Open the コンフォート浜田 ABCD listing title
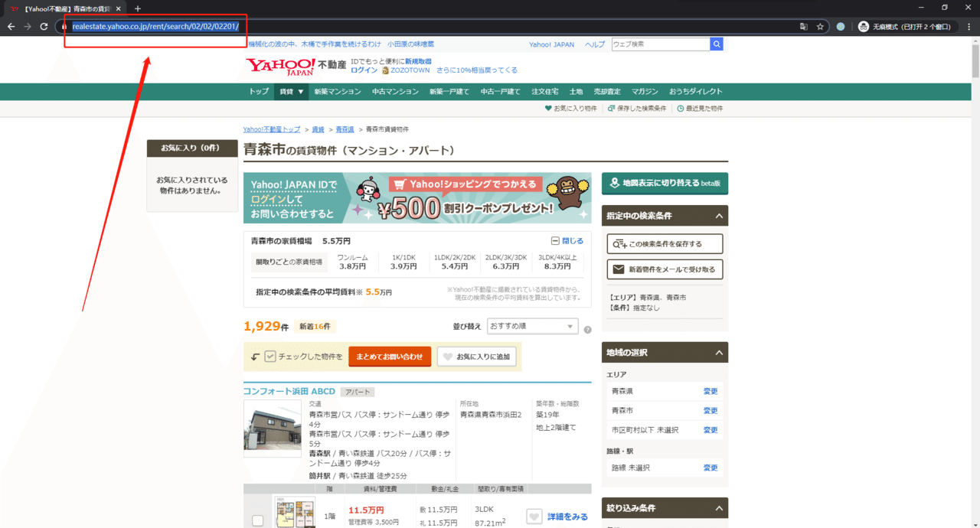The width and height of the screenshot is (980, 528). (x=289, y=392)
